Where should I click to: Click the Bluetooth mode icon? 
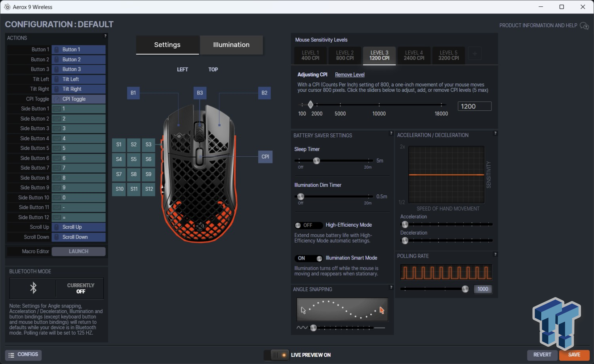(x=33, y=288)
